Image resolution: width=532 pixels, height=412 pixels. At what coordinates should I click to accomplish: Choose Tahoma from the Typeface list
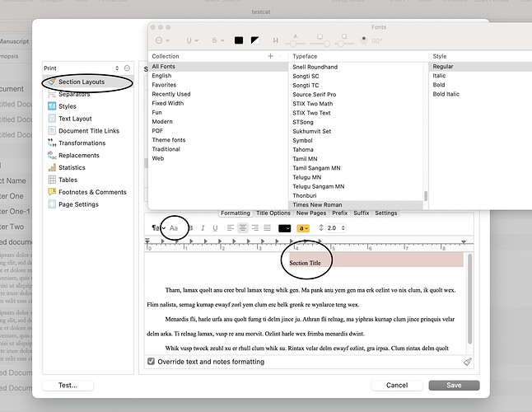point(301,149)
